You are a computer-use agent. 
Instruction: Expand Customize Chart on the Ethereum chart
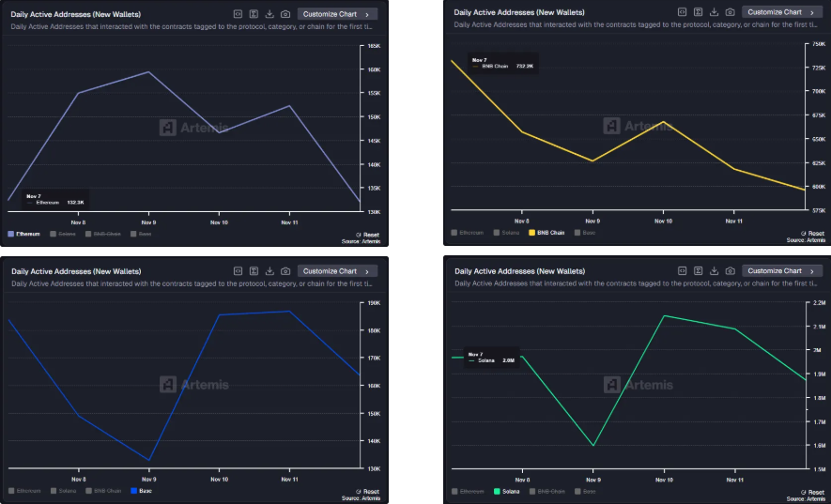pos(338,14)
